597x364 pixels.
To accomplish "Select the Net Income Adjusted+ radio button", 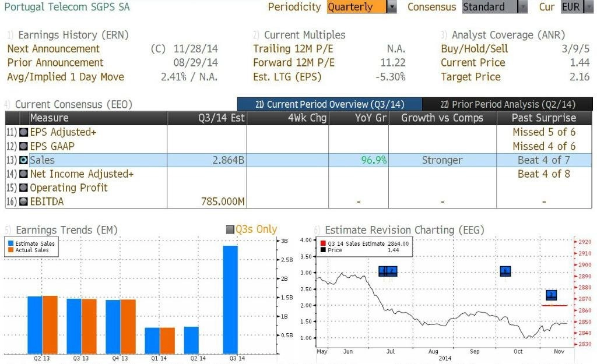I will pyautogui.click(x=23, y=174).
